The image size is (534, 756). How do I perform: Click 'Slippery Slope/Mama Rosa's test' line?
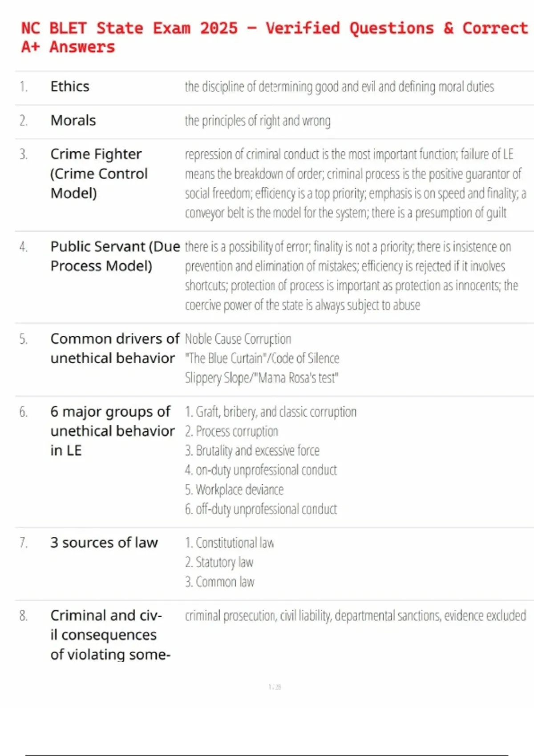point(262,378)
